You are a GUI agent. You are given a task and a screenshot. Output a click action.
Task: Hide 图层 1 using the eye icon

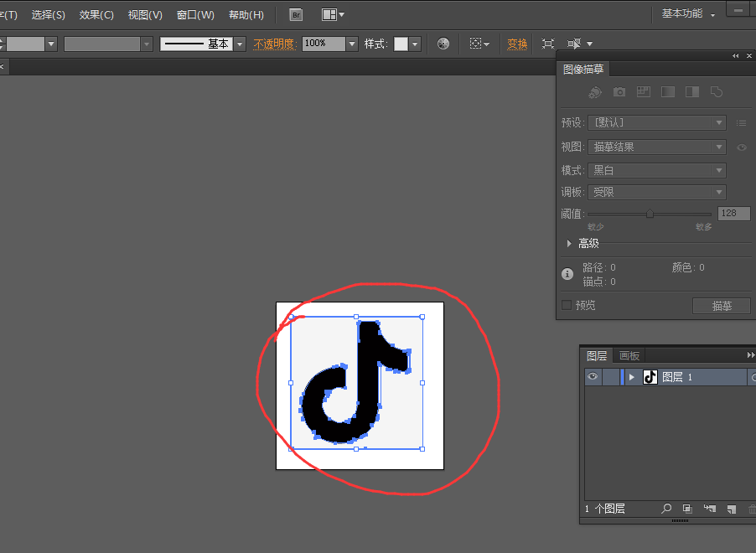click(593, 377)
